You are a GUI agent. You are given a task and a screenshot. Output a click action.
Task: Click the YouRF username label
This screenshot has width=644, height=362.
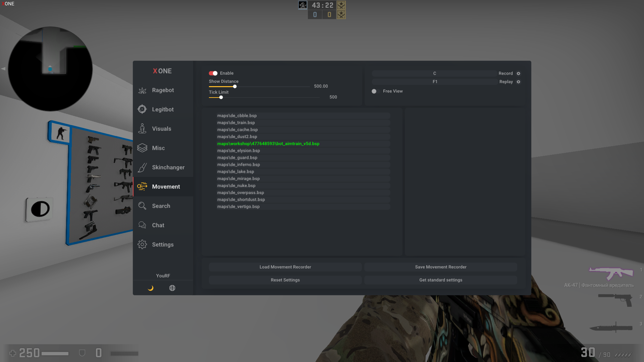(x=163, y=276)
